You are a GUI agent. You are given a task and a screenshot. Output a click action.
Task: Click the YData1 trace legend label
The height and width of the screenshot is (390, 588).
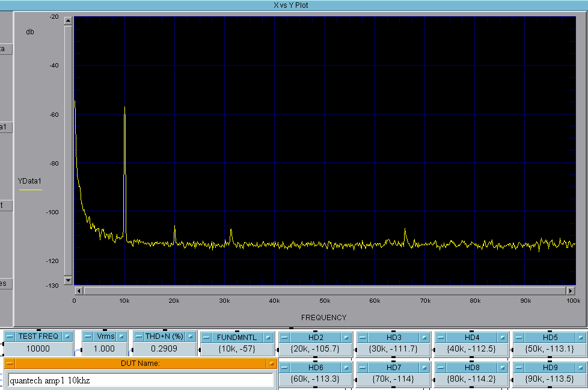[x=29, y=181]
